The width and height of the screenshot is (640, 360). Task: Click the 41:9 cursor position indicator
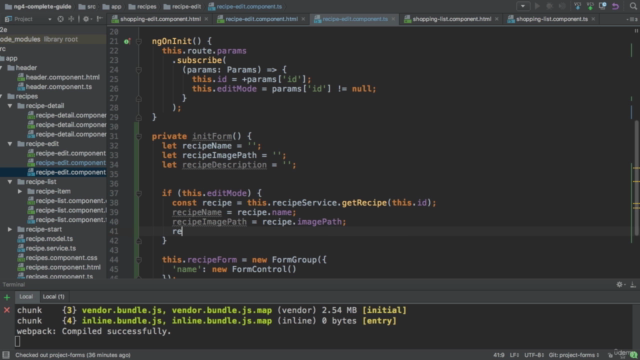(x=498, y=355)
